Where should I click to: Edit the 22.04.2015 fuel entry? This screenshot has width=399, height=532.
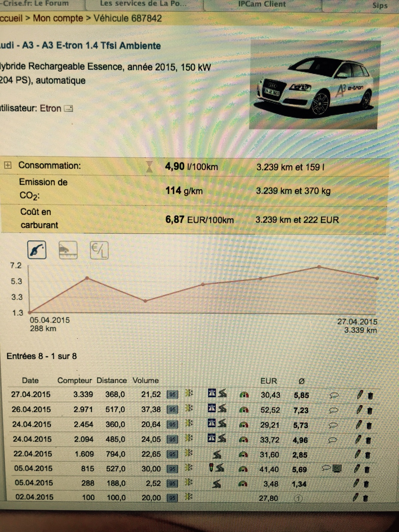[x=357, y=454]
